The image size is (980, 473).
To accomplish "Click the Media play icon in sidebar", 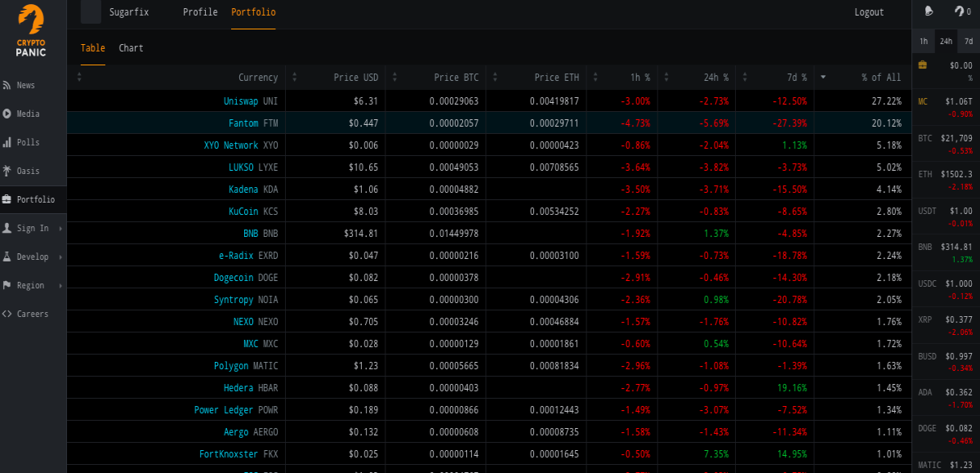I will 7,114.
